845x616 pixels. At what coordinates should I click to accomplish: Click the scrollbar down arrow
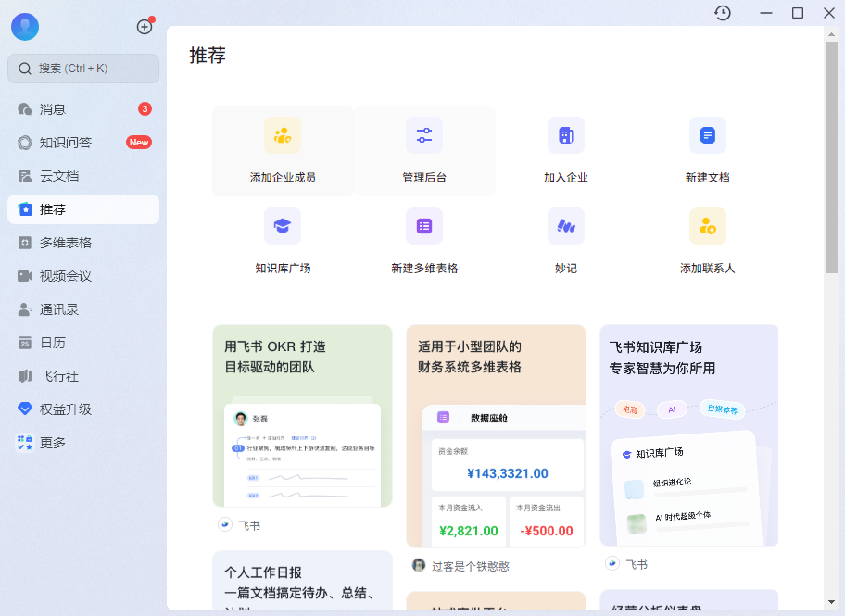(831, 602)
